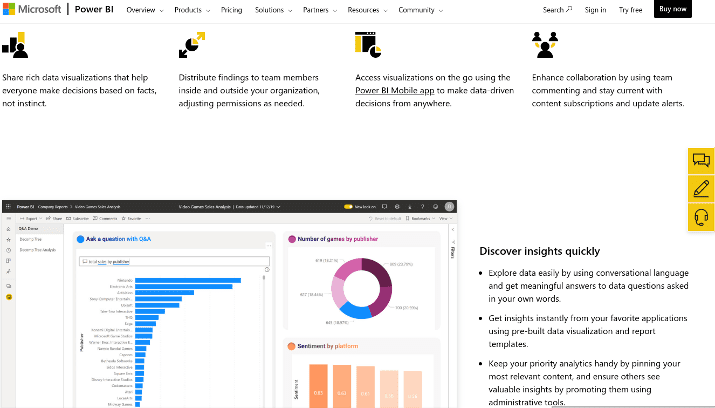This screenshot has width=715, height=408.
Task: Click Power BI brand link
Action: 94,9
